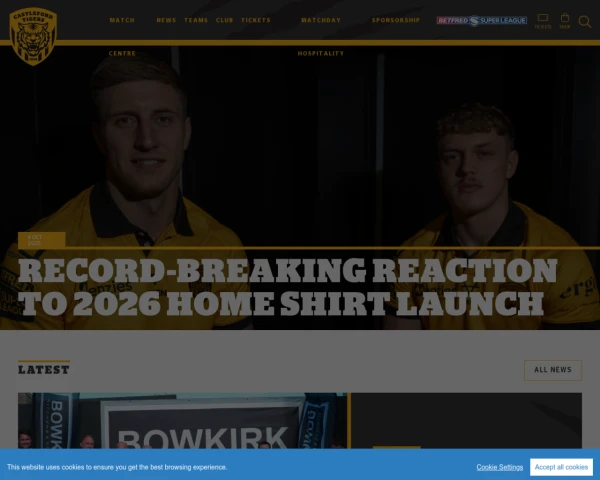This screenshot has width=600, height=480.
Task: Click the All News button
Action: pos(553,370)
